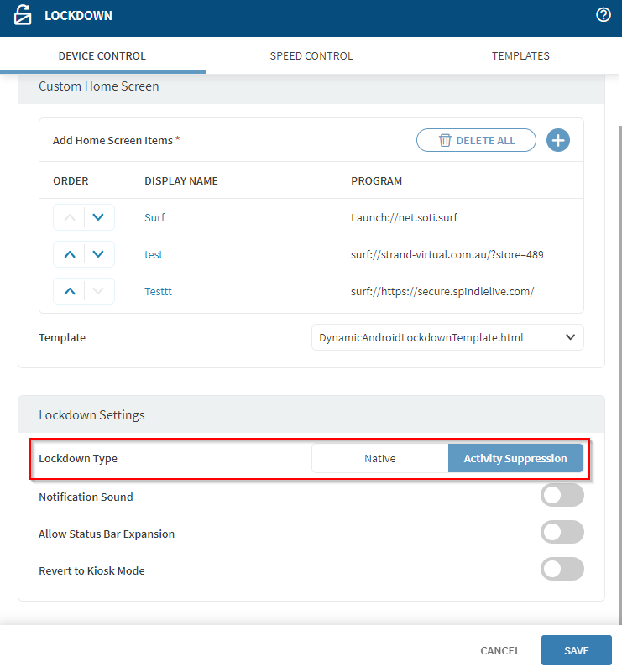Select the Device Control tab

102,56
